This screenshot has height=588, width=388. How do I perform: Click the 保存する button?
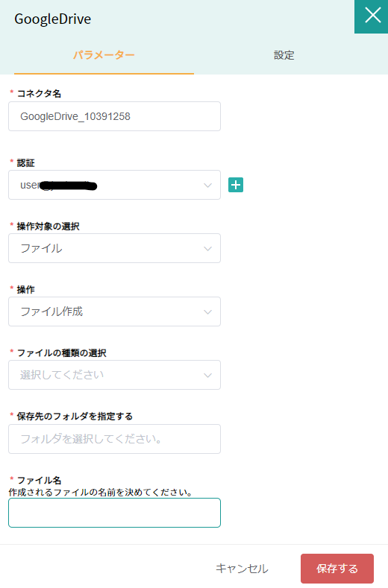click(337, 569)
